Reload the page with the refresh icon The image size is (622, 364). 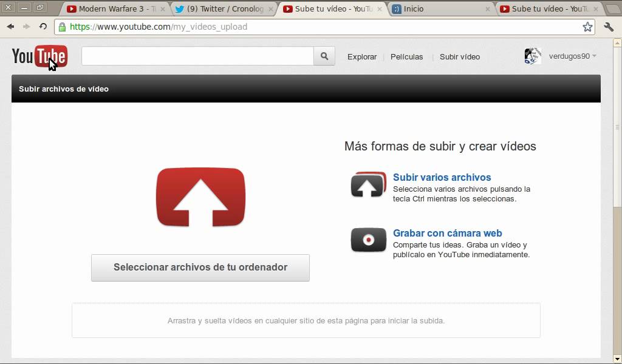tap(43, 27)
